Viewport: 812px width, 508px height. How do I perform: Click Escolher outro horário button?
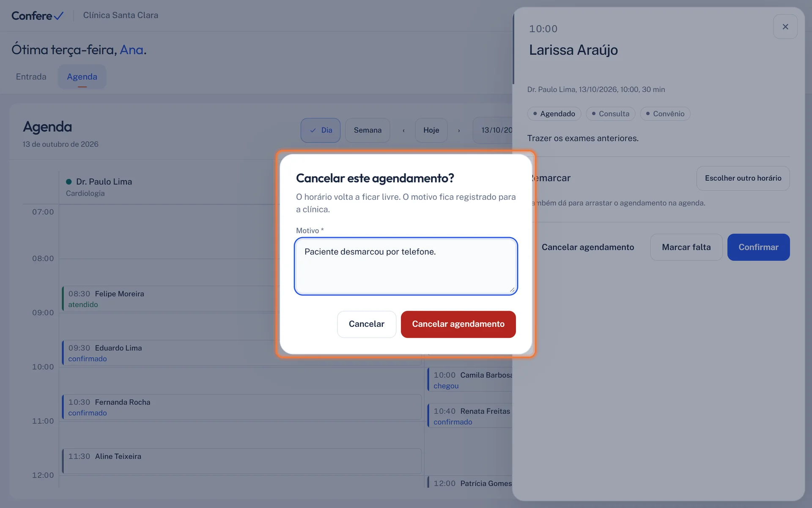(x=743, y=178)
